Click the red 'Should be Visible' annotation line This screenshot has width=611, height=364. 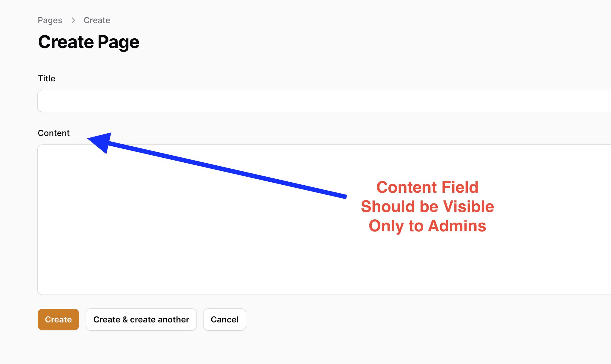click(x=427, y=207)
